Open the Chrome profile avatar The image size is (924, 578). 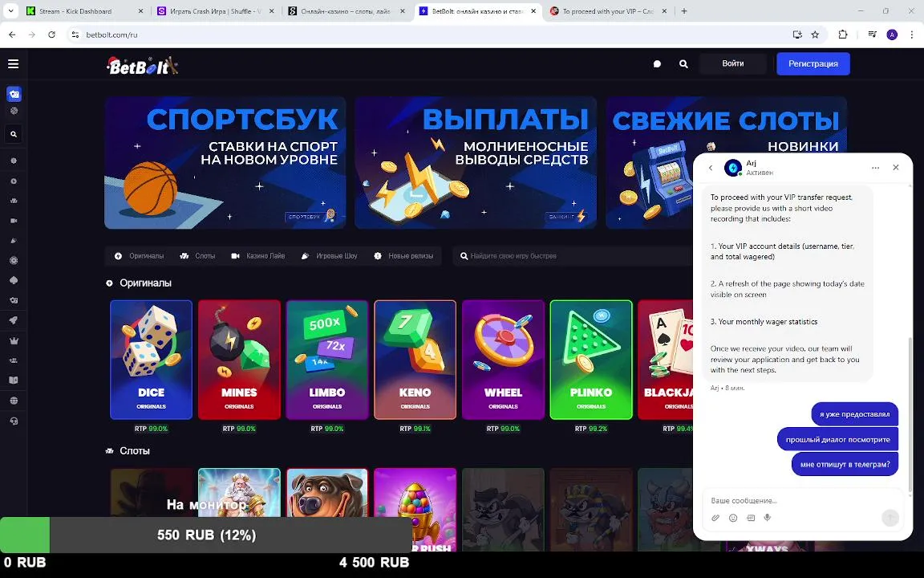892,35
